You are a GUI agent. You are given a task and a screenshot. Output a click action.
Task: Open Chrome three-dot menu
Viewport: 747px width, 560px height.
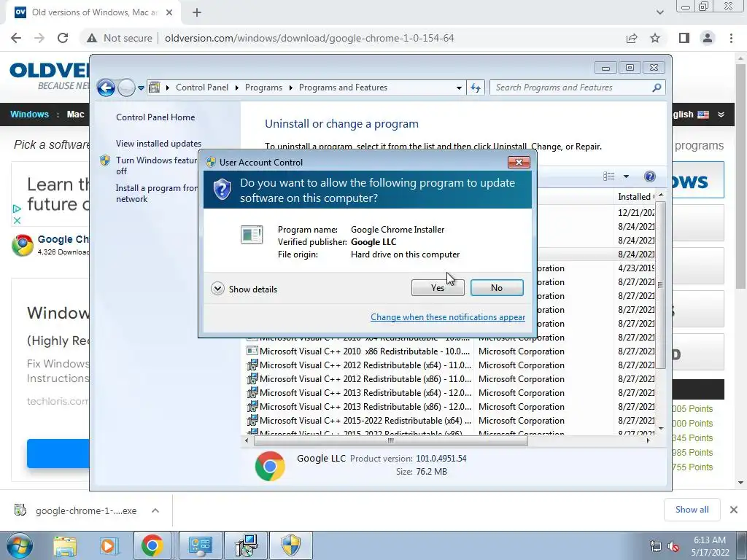[731, 38]
